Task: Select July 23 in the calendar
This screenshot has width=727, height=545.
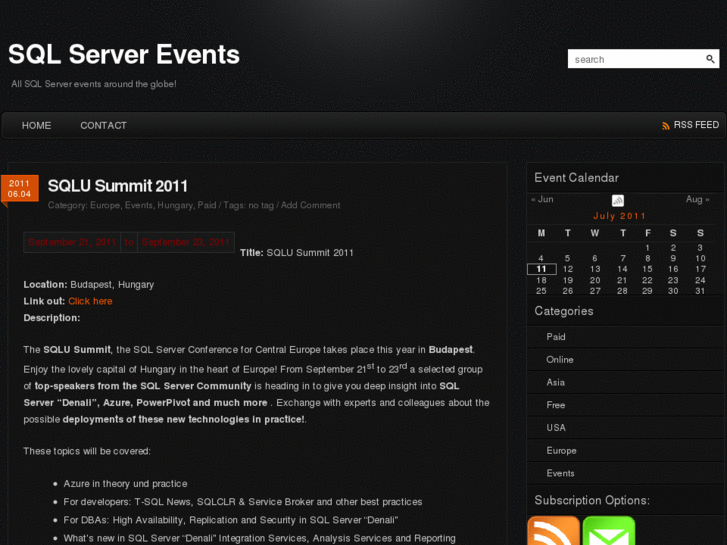Action: 673,280
